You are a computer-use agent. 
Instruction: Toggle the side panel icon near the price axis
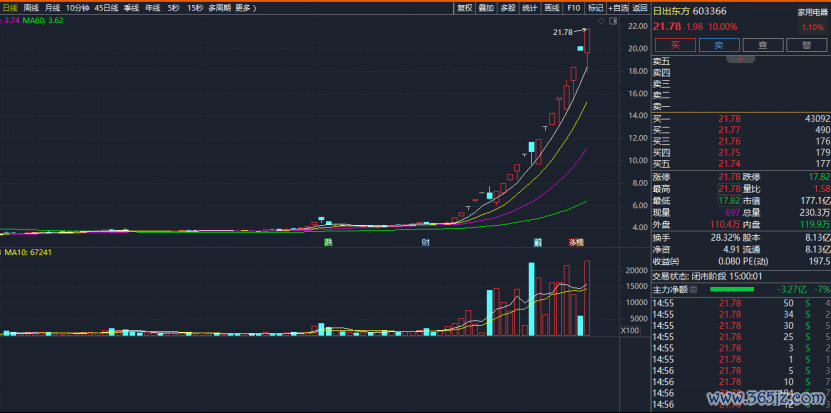[614, 21]
